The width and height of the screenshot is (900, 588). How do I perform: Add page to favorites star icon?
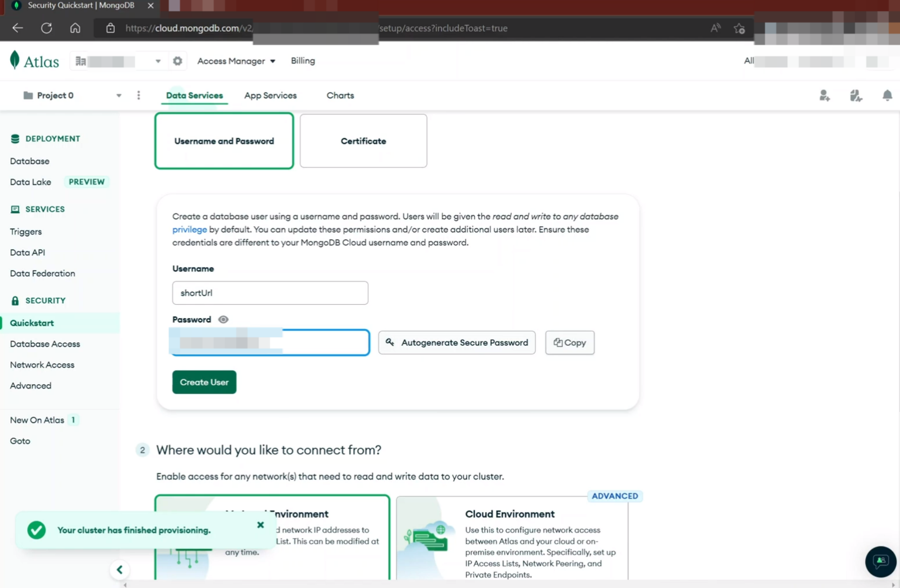(x=739, y=28)
